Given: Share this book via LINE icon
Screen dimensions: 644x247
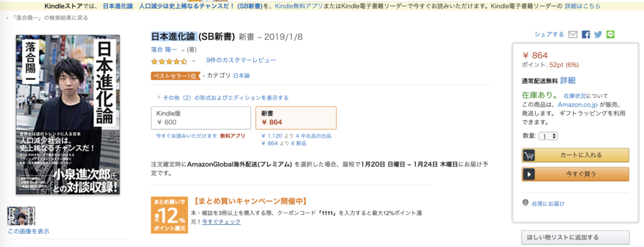Looking at the screenshot, I should click(610, 35).
